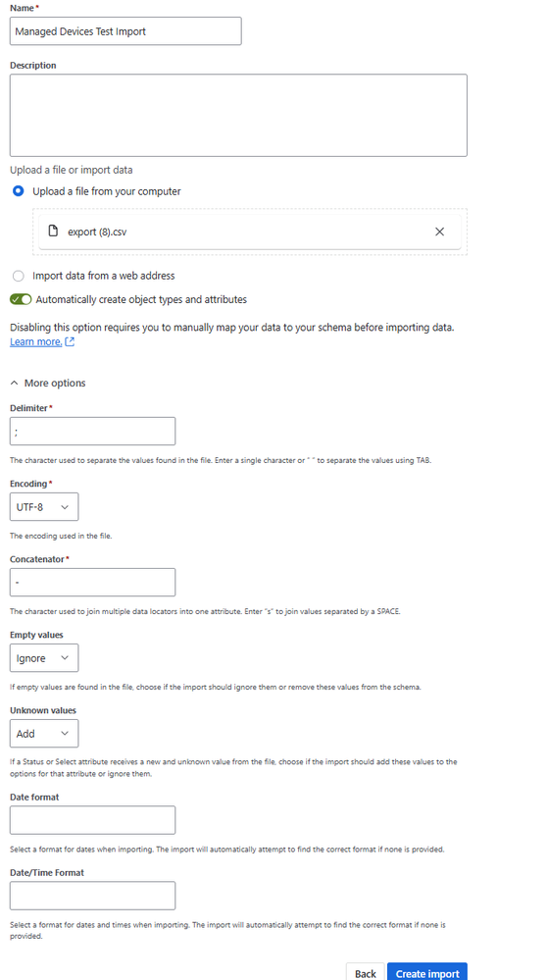Toggle Automatically create object types and attributes
This screenshot has width=547, height=980.
(x=21, y=299)
